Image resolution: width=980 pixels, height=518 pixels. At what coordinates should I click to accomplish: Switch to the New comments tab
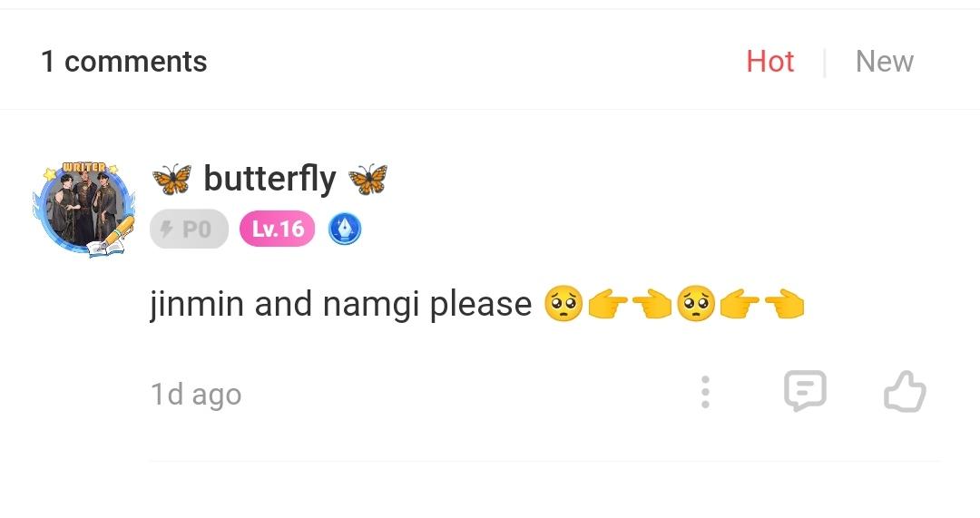[x=884, y=62]
